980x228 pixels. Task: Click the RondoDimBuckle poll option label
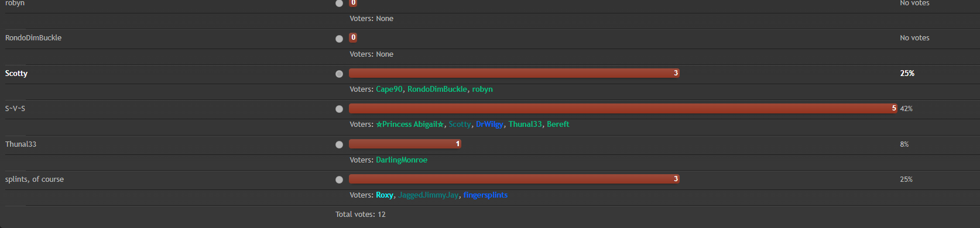coord(33,38)
